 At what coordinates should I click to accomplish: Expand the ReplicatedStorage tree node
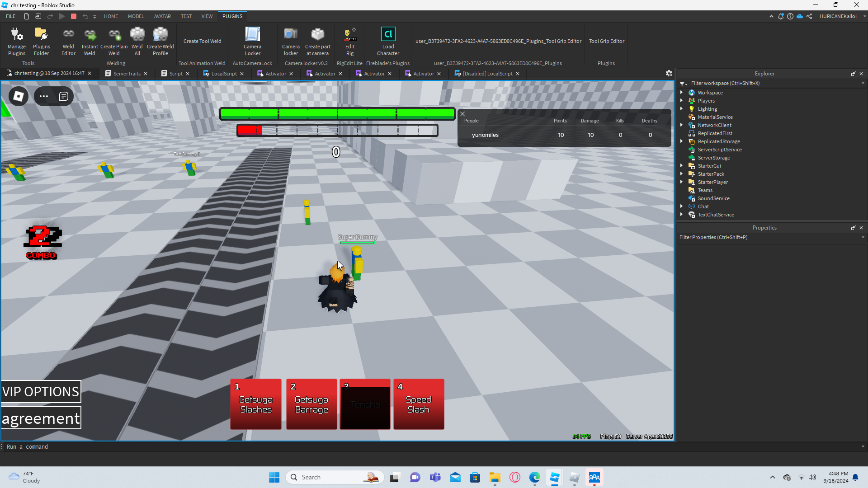(x=682, y=141)
